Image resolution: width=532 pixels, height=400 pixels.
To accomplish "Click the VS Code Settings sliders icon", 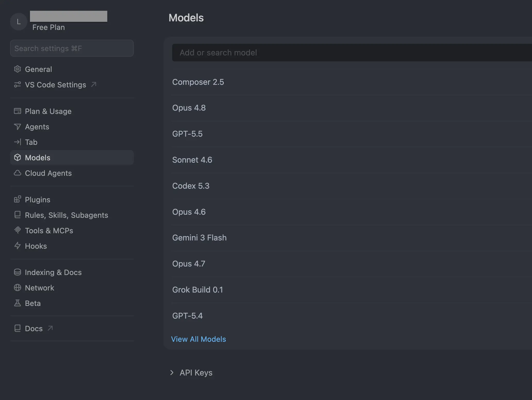I will click(x=17, y=85).
